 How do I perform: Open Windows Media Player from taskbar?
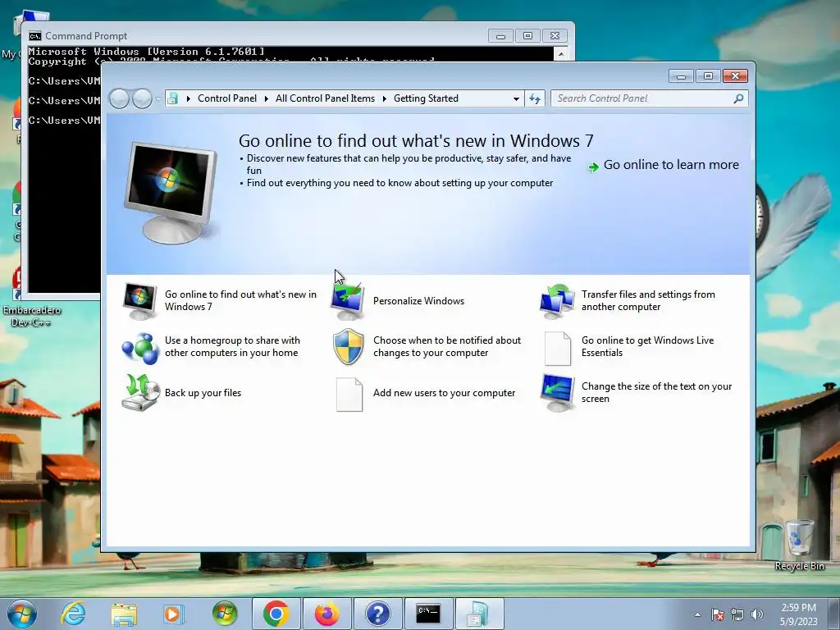[174, 614]
